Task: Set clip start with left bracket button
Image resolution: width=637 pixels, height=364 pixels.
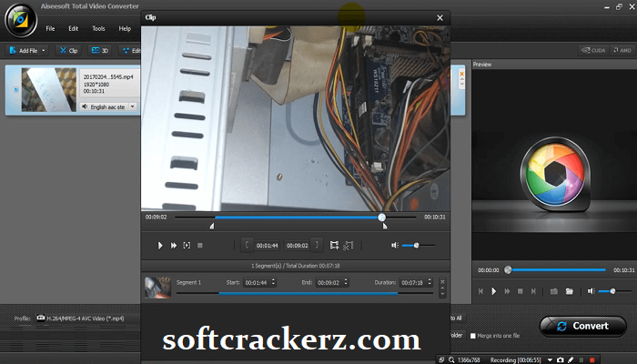Action: (x=247, y=245)
